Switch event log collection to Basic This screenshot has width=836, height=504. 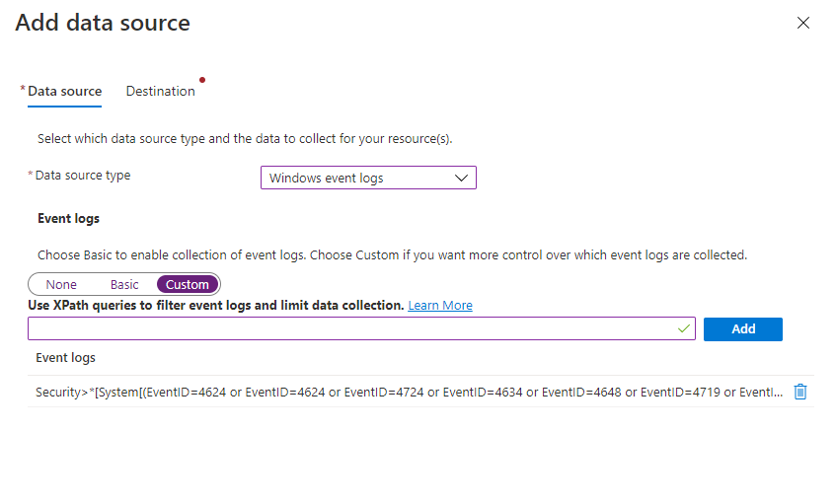pyautogui.click(x=124, y=284)
